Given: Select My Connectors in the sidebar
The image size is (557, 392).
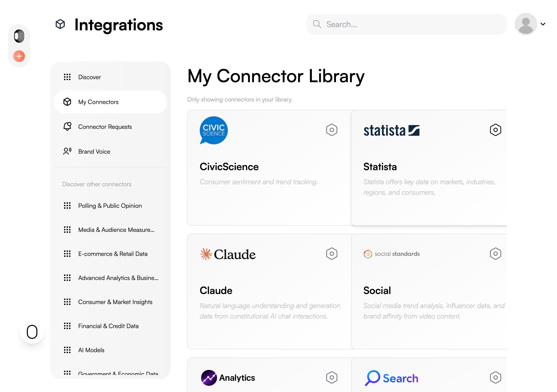Looking at the screenshot, I should 98,102.
